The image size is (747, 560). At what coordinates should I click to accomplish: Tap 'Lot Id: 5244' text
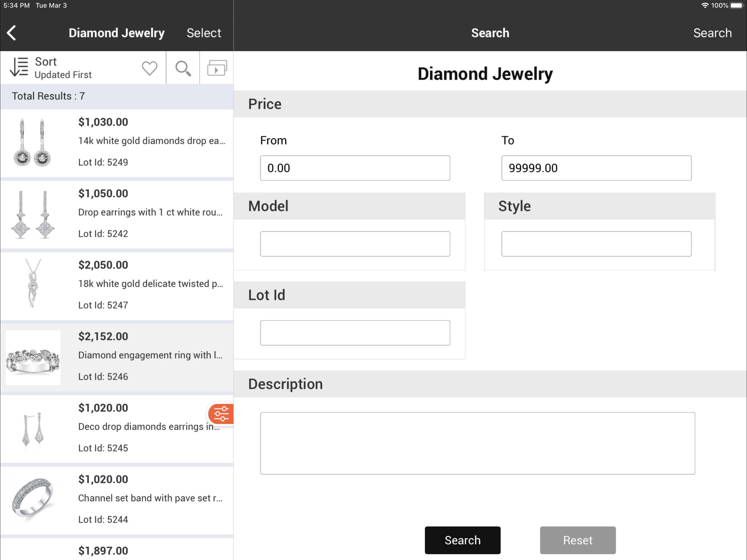103,520
